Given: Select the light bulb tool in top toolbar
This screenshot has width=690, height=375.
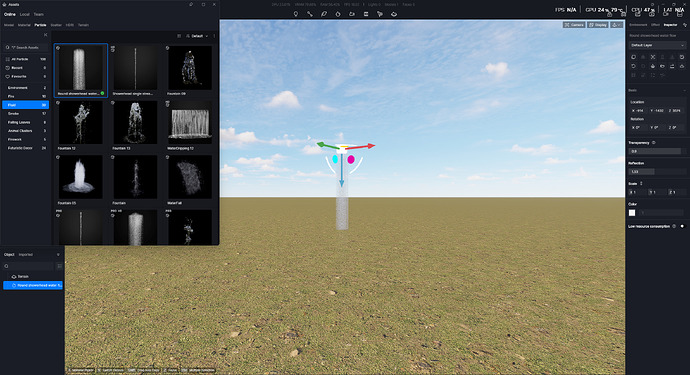Looking at the screenshot, I should point(296,14).
